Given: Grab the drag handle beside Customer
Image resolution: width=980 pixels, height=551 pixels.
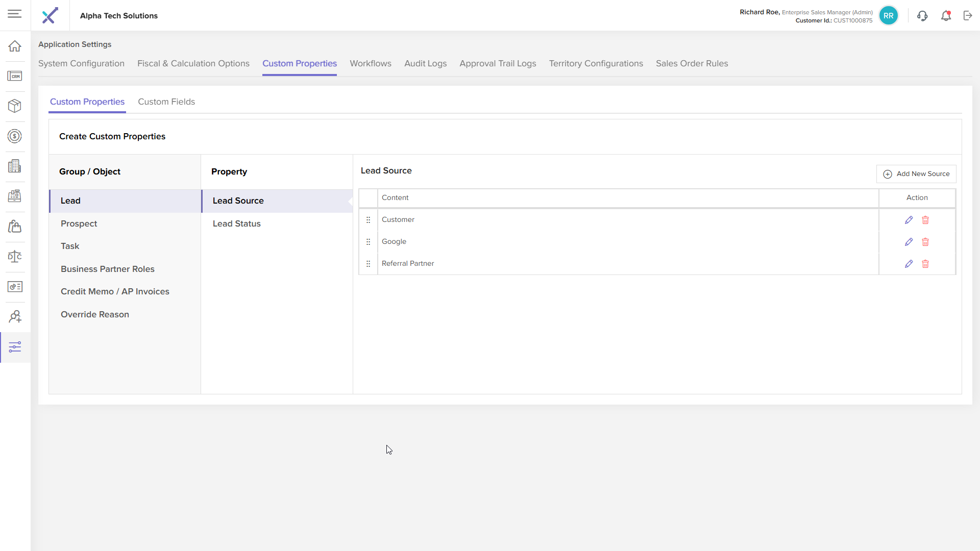Looking at the screenshot, I should point(368,220).
